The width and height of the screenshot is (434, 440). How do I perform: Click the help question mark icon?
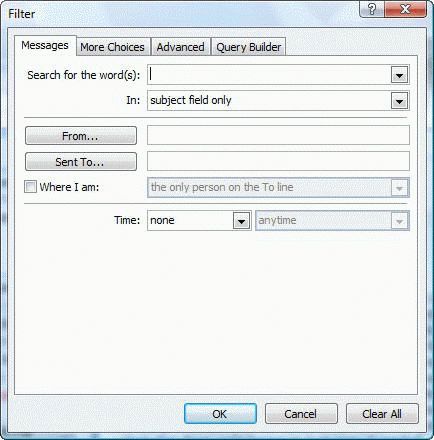pos(372,9)
